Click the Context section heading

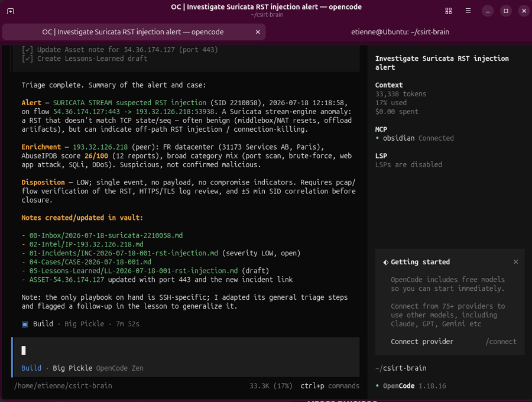click(x=389, y=85)
